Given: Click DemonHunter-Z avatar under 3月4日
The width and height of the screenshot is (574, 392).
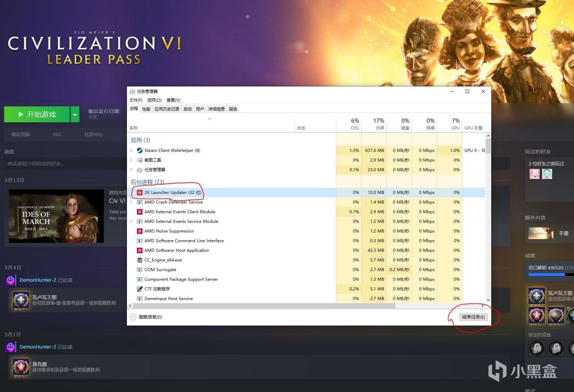Looking at the screenshot, I should (11, 280).
